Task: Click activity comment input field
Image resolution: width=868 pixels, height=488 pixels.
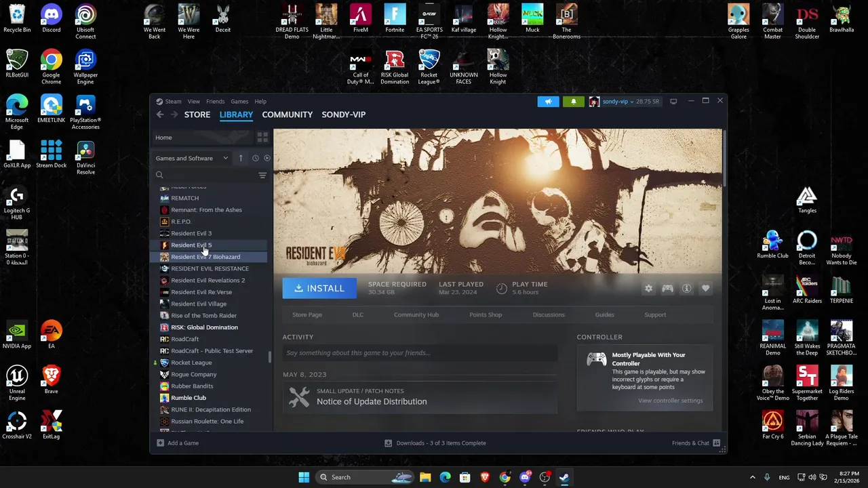Action: click(420, 352)
